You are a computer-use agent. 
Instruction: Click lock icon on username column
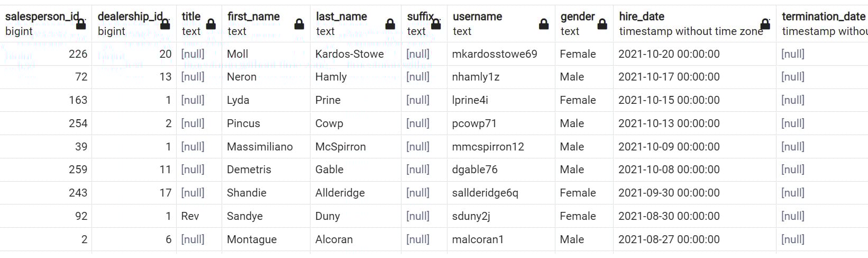point(544,24)
